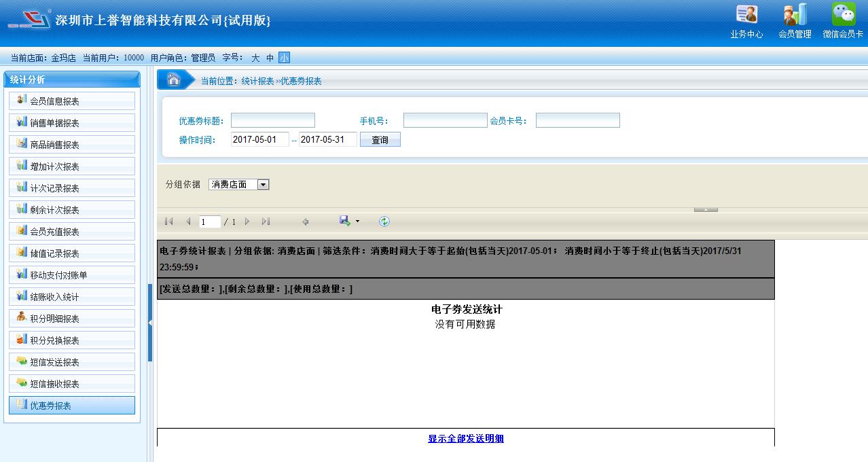The width and height of the screenshot is (868, 462).
Task: Expand export format dropdown arrow
Action: (358, 221)
